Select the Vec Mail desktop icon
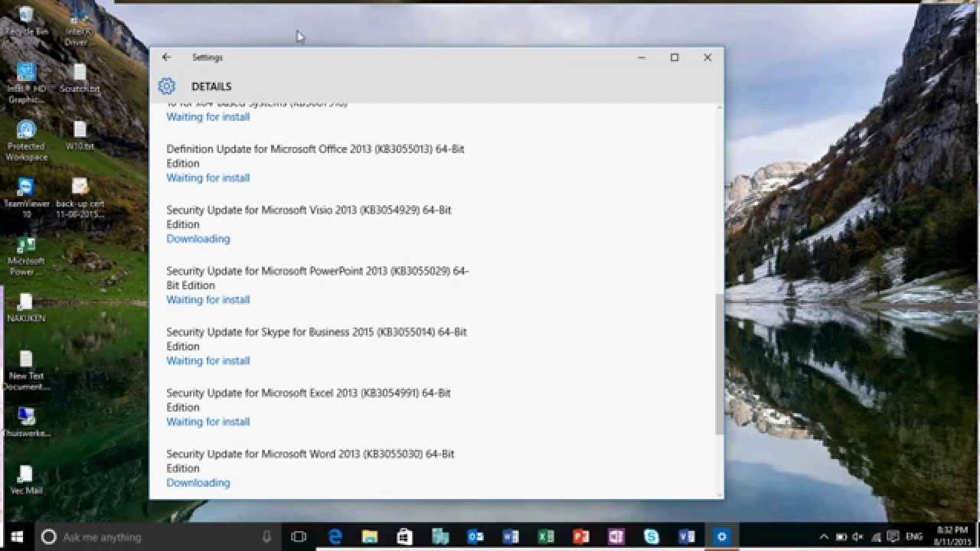This screenshot has width=980, height=551. (26, 480)
